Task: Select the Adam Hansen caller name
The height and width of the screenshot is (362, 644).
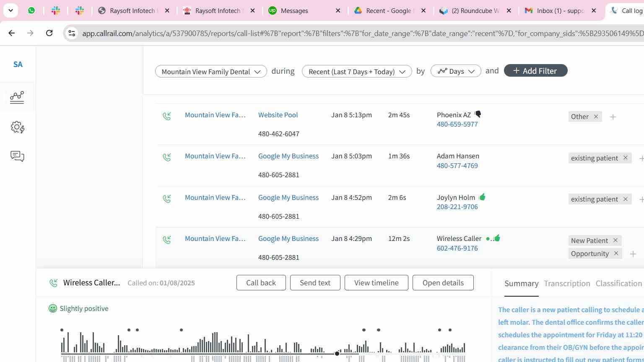Action: pyautogui.click(x=458, y=156)
